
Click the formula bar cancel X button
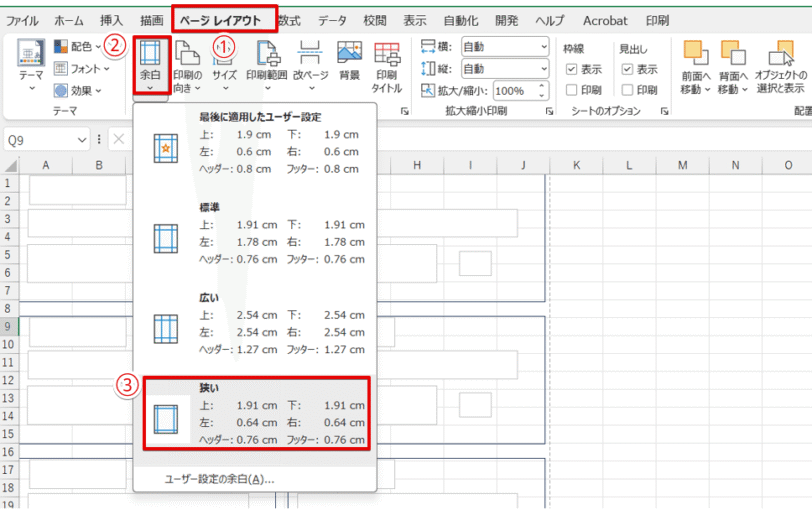coord(119,139)
